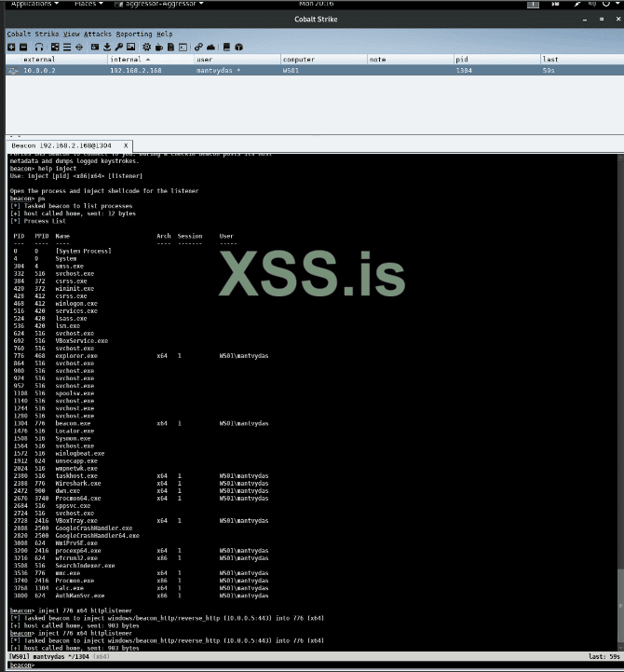This screenshot has height=672, width=624.
Task: Select session computer cell WS01
Action: (x=291, y=71)
